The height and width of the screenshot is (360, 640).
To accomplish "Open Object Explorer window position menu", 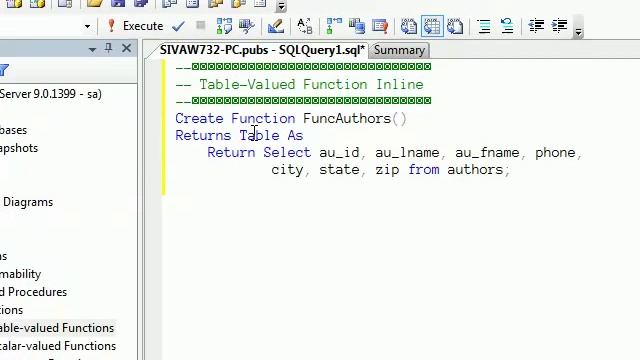I will 92,49.
